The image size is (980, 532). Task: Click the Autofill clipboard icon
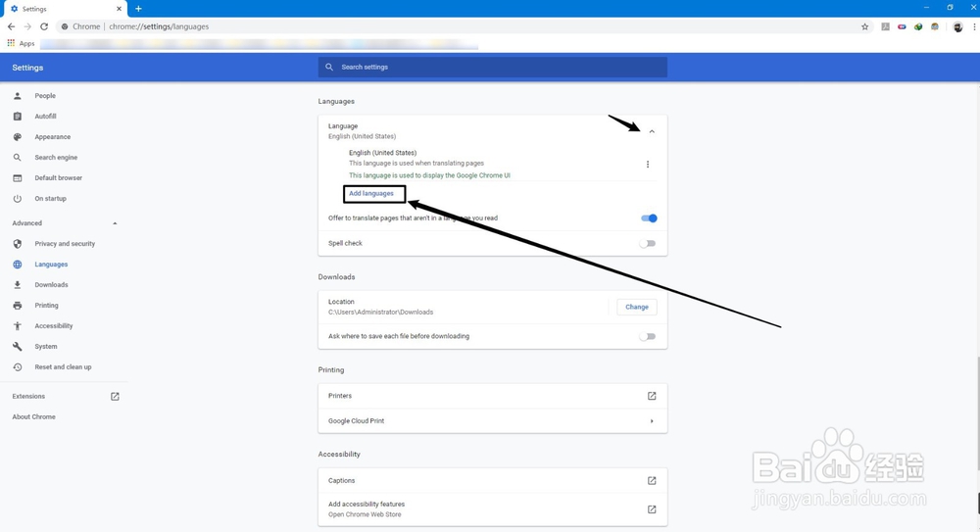[x=18, y=117]
